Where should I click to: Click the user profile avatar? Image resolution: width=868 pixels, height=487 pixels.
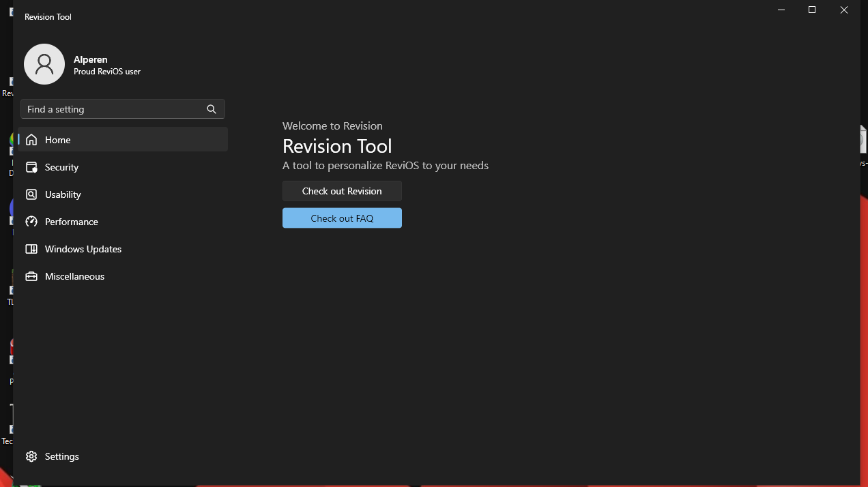pos(44,64)
